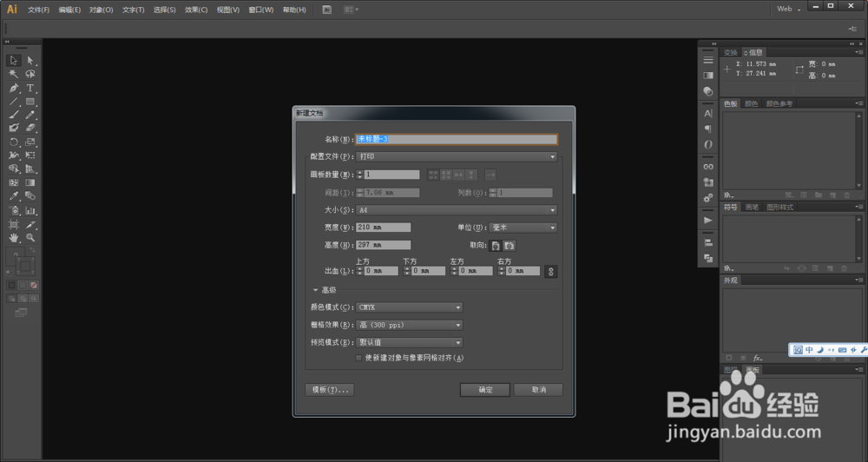Select the Pencil tool

[30, 115]
